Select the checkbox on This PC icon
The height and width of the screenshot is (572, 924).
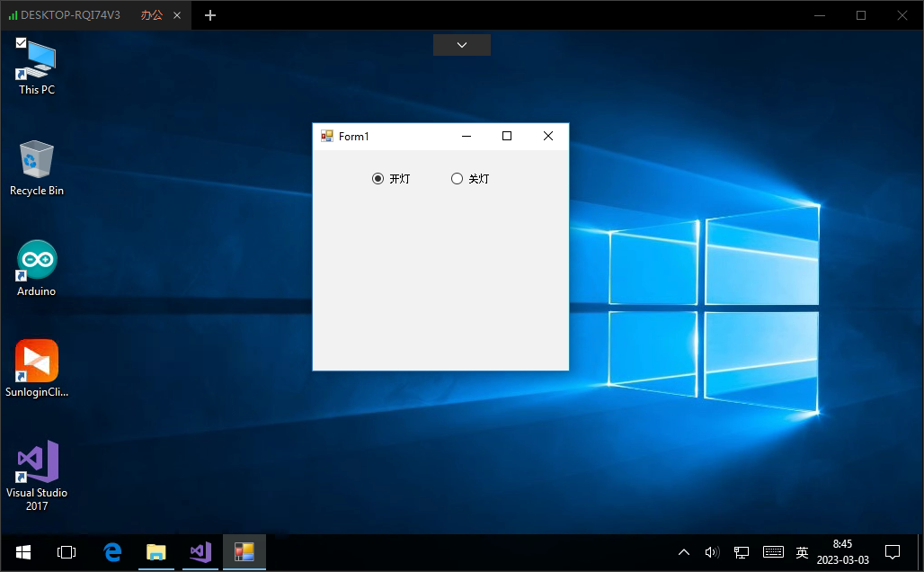coord(22,42)
